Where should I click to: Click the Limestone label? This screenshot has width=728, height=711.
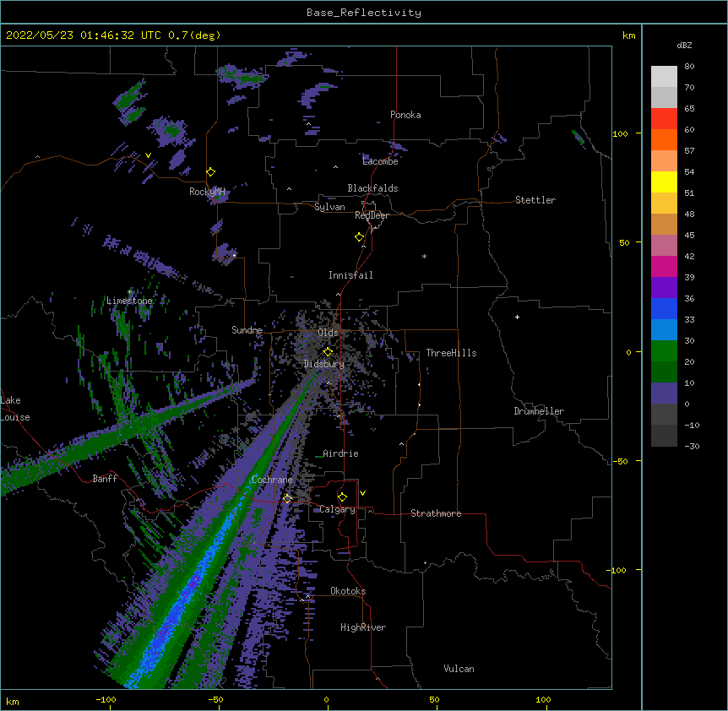pyautogui.click(x=129, y=301)
